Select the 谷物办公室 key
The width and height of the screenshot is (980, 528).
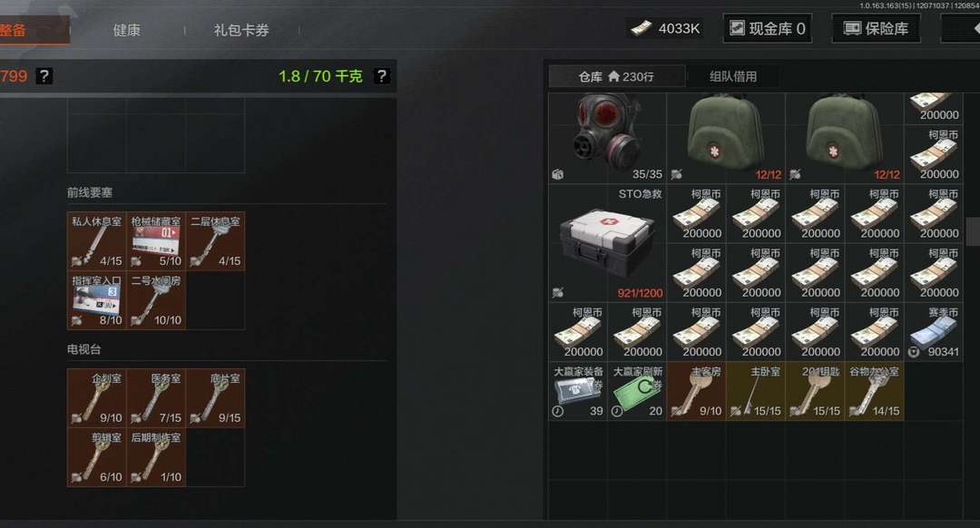pos(875,391)
